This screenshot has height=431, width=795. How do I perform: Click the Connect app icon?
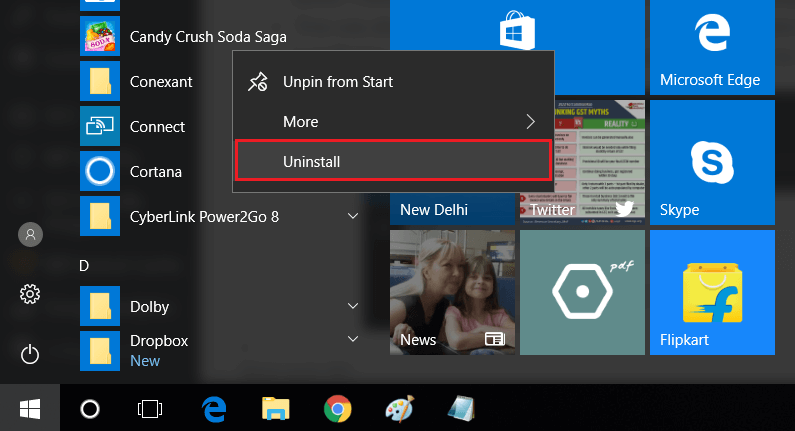coord(100,126)
